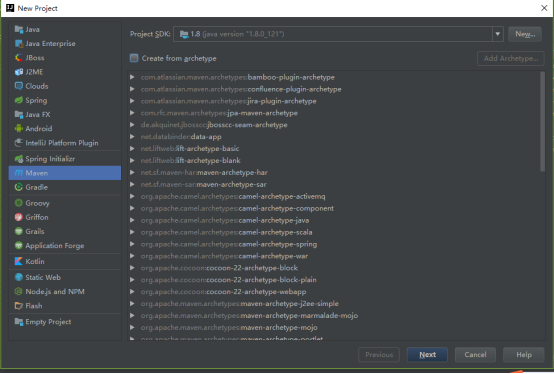Enable Create from archetype checkbox
Screen dimensions: 554x374
click(134, 58)
